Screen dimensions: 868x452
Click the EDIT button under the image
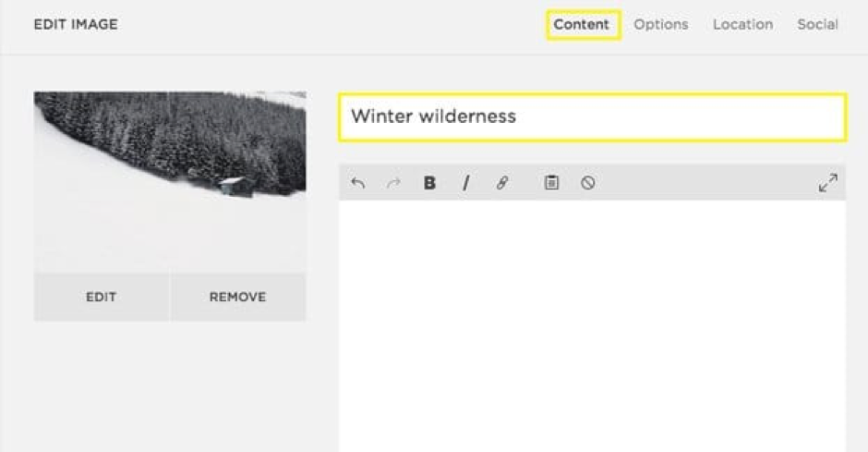coord(102,297)
